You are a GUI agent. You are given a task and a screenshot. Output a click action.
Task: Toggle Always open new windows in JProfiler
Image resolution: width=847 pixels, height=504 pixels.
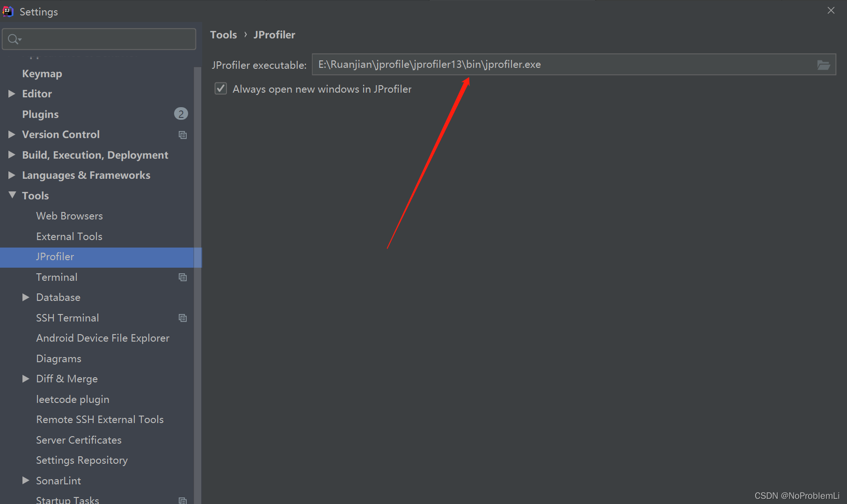(221, 88)
